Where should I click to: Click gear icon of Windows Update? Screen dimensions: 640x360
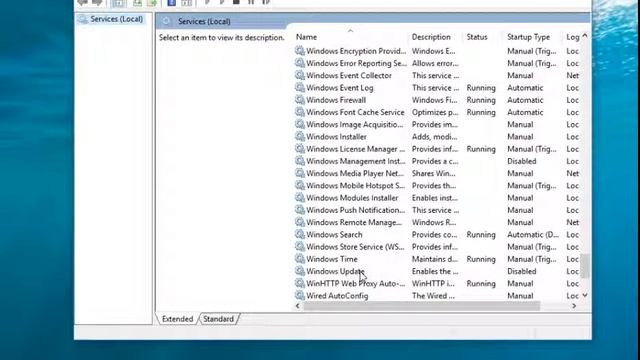tap(300, 271)
